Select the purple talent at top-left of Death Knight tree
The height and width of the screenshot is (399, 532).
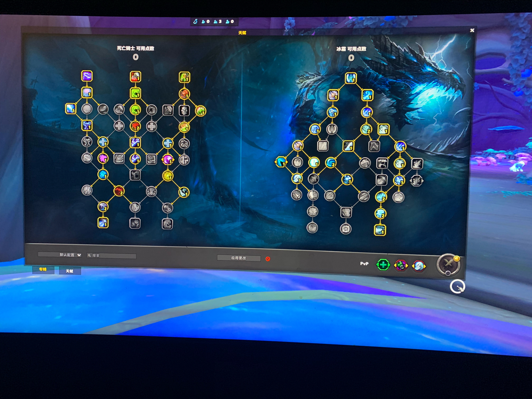coord(86,76)
